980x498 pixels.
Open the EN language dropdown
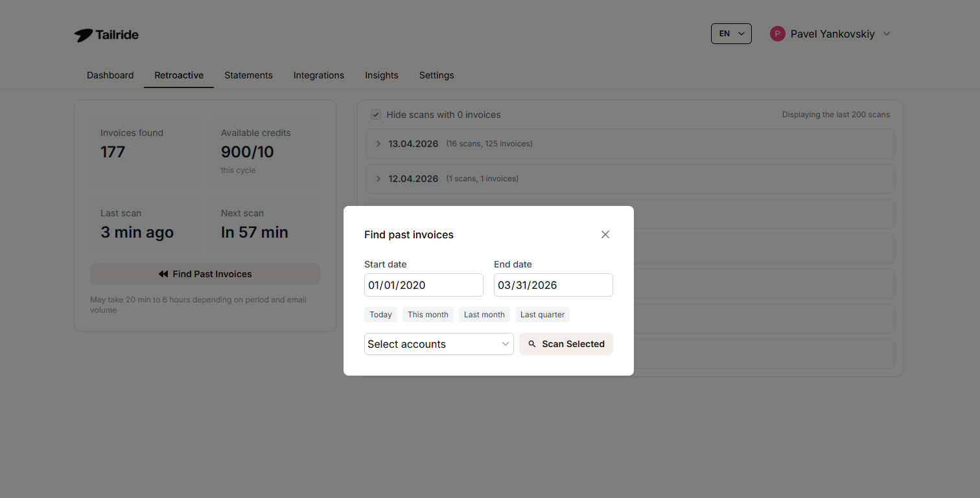[x=730, y=34]
